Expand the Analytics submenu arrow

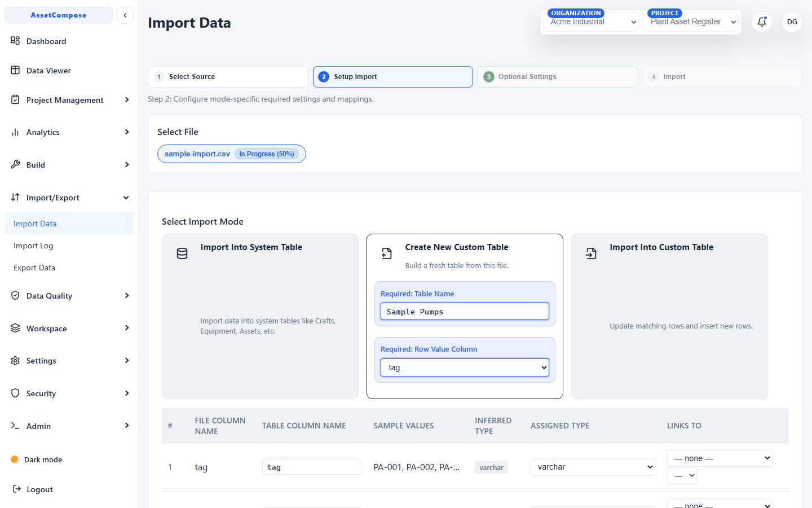127,132
